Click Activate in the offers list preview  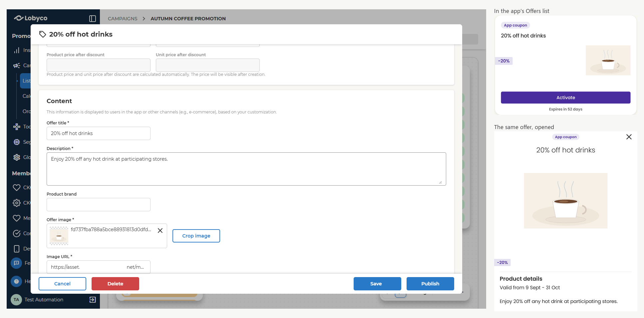coord(566,97)
